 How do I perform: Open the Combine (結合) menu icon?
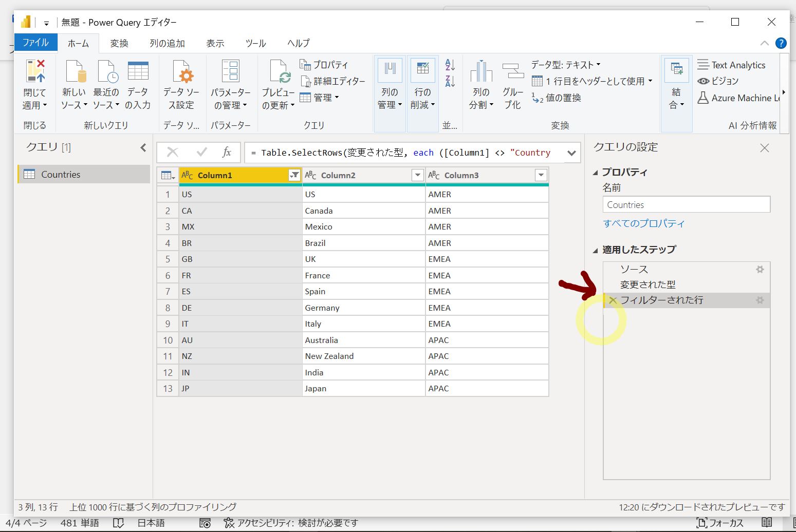(676, 71)
